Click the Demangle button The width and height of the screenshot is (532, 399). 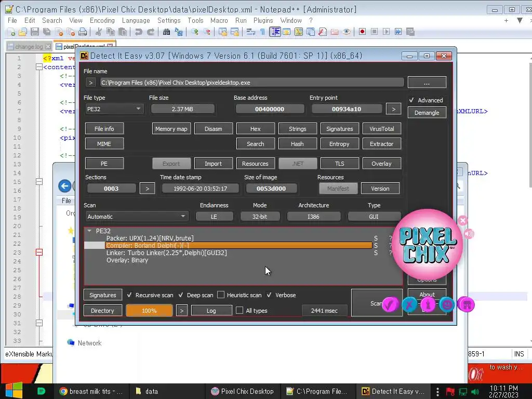tap(427, 113)
